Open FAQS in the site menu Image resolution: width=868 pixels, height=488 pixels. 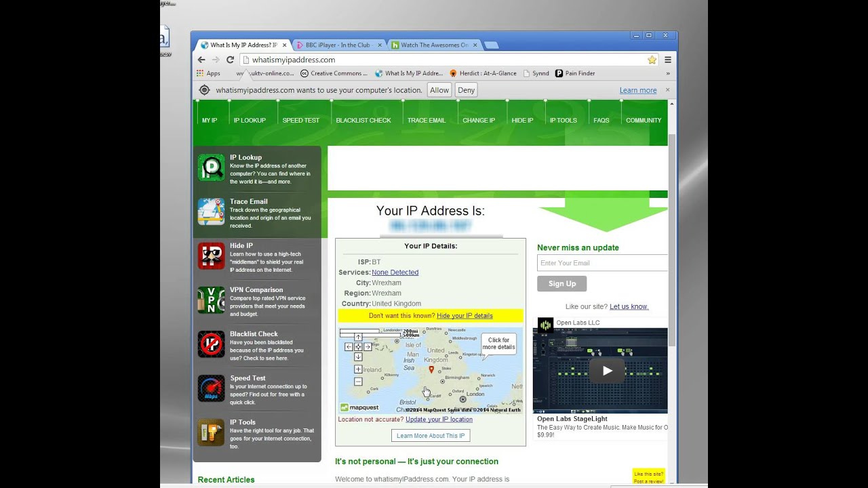[x=601, y=121]
